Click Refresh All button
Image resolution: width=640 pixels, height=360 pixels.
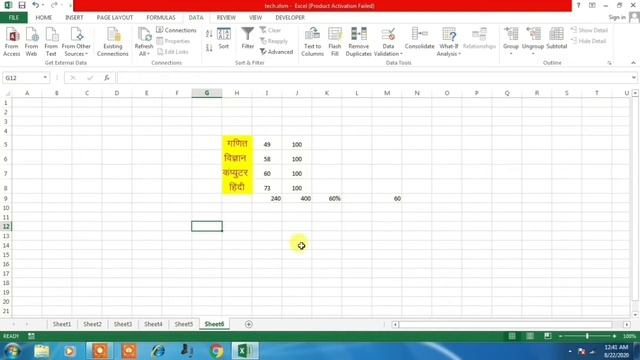(x=144, y=42)
